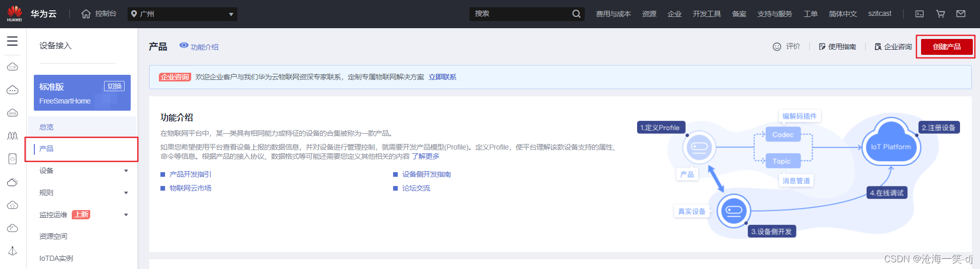Click the second cloud service icon in sidebar
The width and height of the screenshot is (980, 269).
pos(12,90)
